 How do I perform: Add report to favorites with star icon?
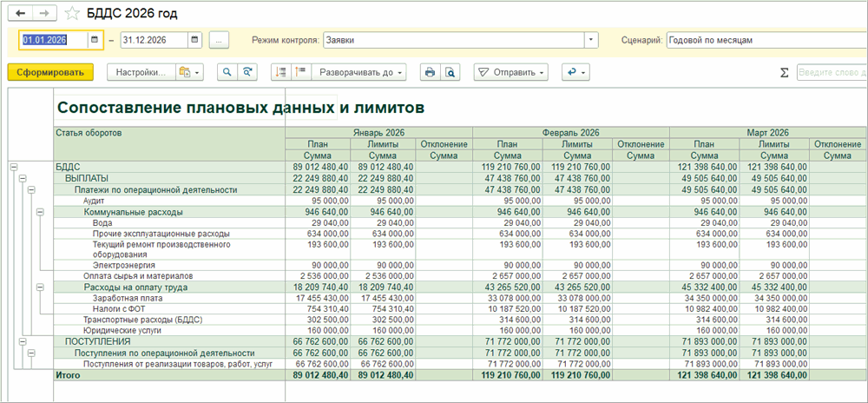tap(72, 13)
